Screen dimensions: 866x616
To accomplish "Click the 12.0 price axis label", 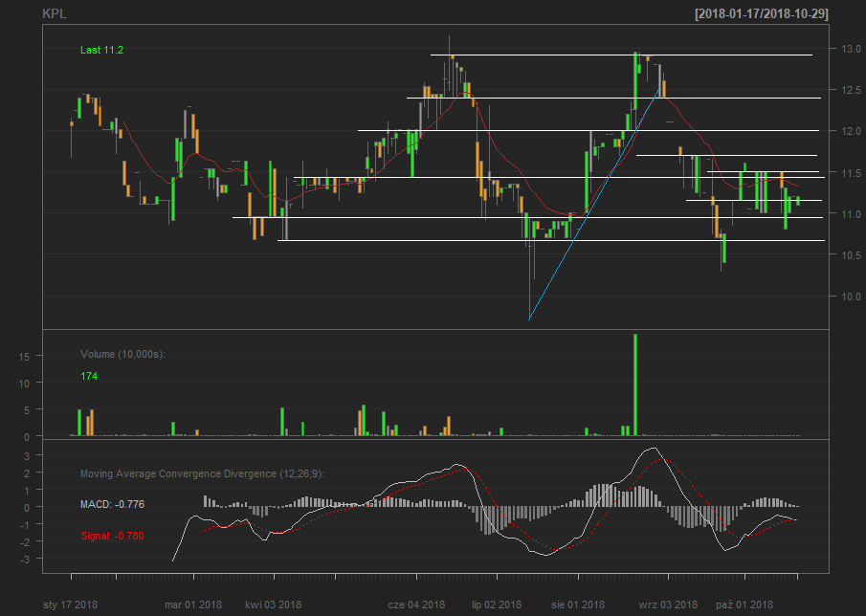I will click(x=851, y=131).
